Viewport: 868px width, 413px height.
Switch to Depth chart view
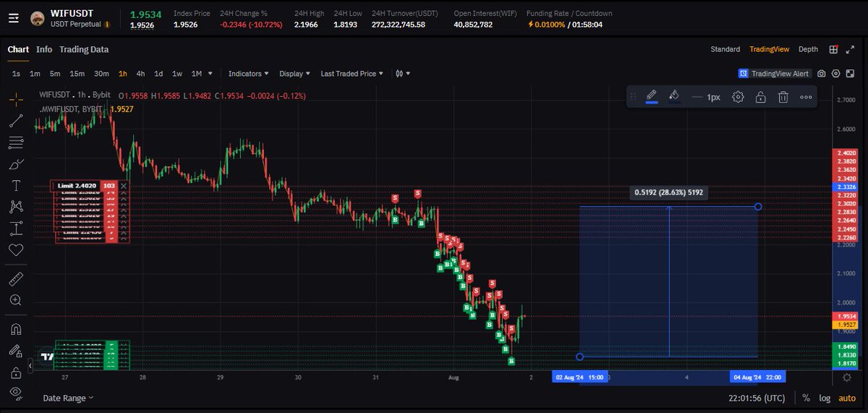pos(808,49)
